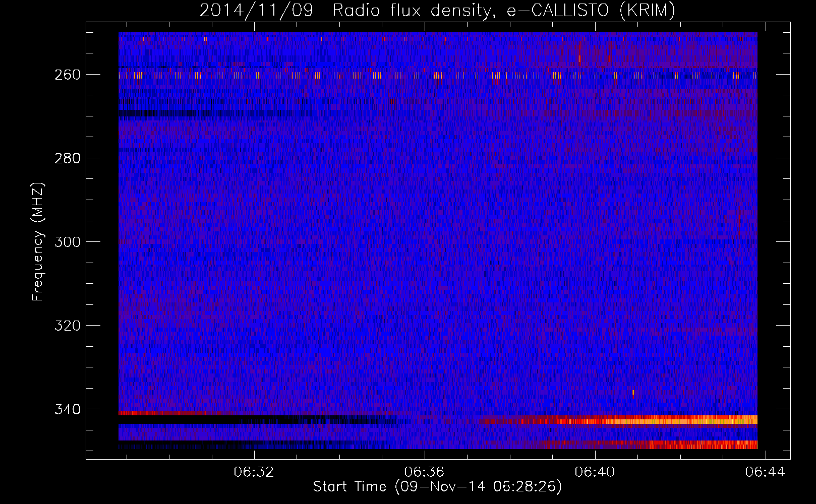This screenshot has width=816, height=504.
Task: Click the 06:40 time tick label
Action: (x=595, y=472)
